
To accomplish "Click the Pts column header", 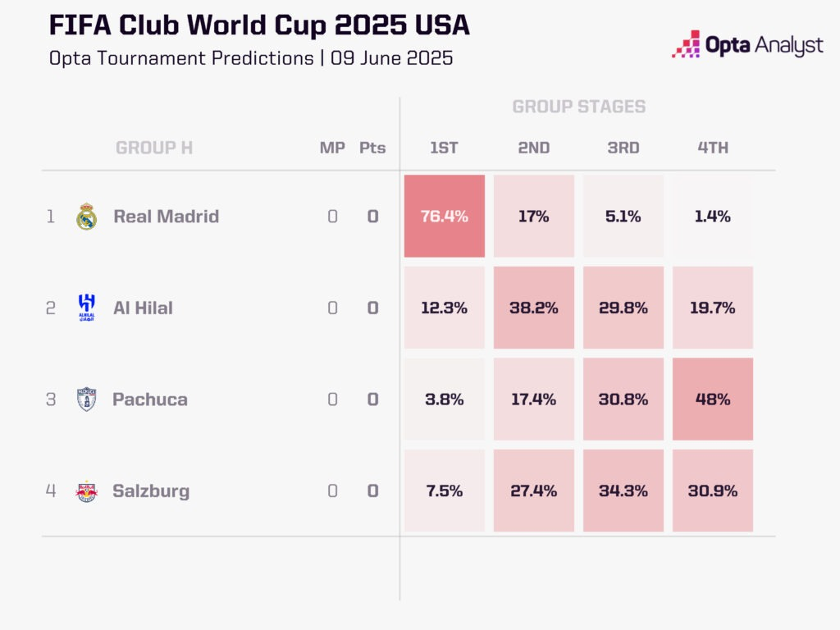I will click(x=372, y=148).
